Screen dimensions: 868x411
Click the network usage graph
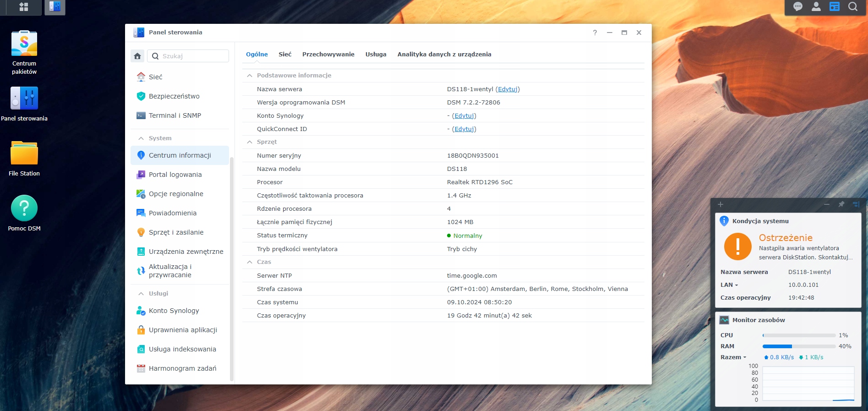pyautogui.click(x=808, y=384)
